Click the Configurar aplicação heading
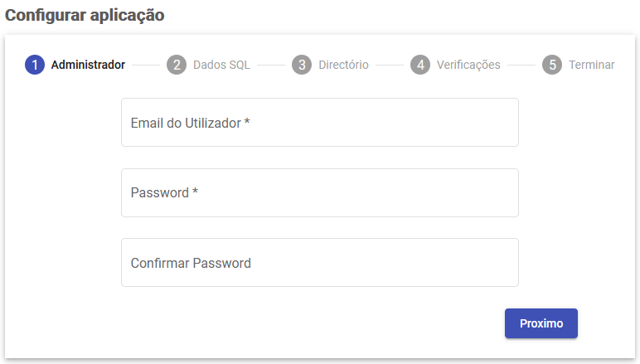 85,15
